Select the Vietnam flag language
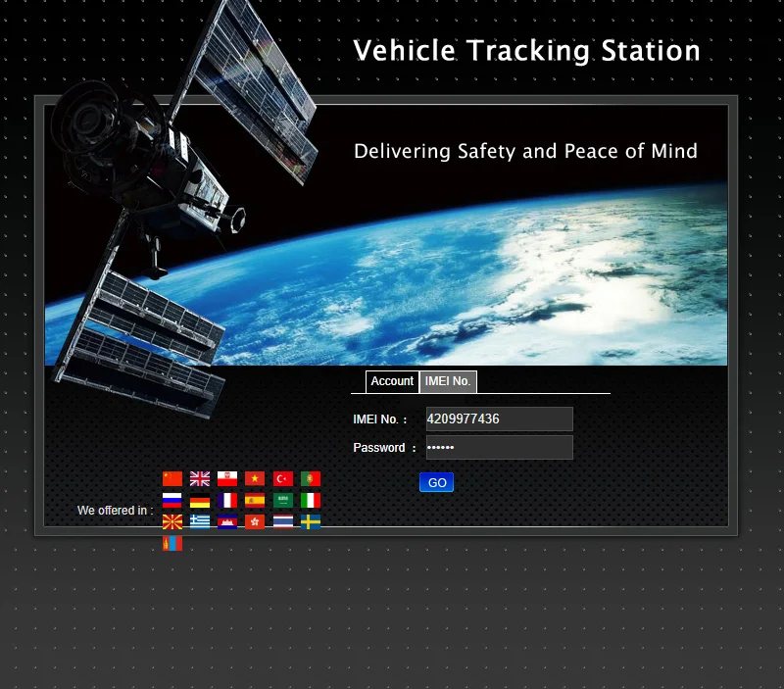The height and width of the screenshot is (689, 784). (x=255, y=479)
